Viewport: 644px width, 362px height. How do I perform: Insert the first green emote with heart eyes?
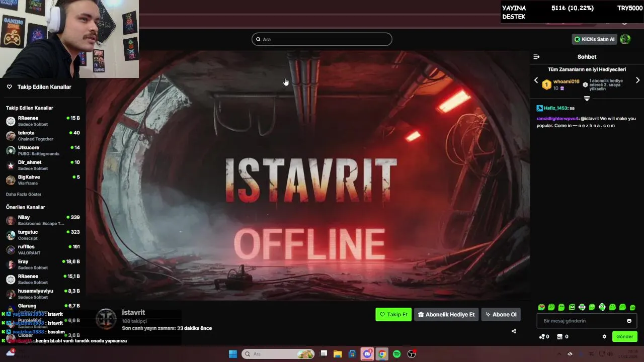(541, 307)
